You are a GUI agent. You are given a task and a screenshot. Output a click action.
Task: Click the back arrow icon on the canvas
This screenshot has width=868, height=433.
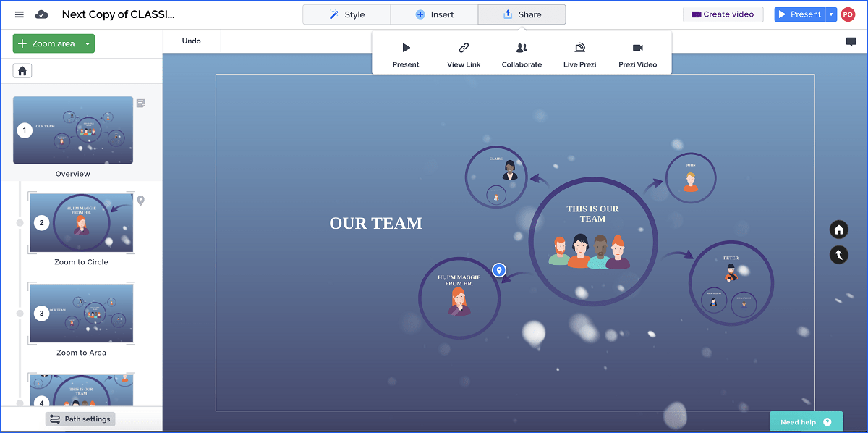[x=838, y=255]
